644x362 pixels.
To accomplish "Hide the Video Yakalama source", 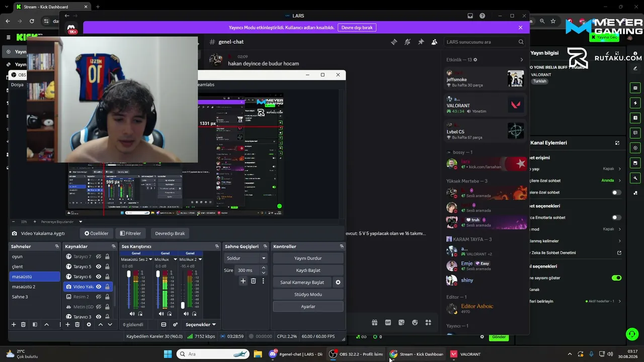I will click(x=99, y=287).
